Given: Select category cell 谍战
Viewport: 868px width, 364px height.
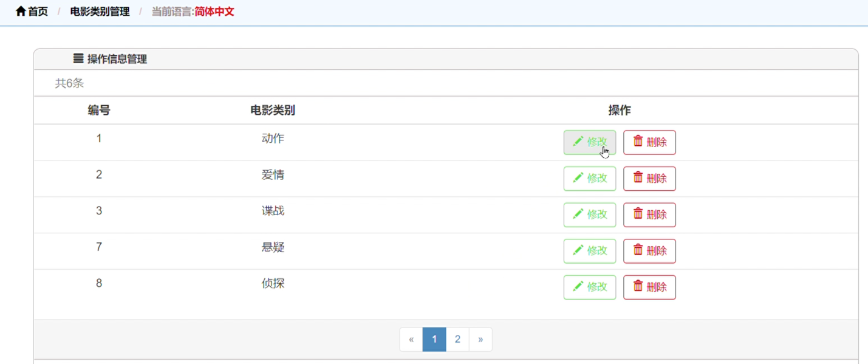Looking at the screenshot, I should 273,211.
